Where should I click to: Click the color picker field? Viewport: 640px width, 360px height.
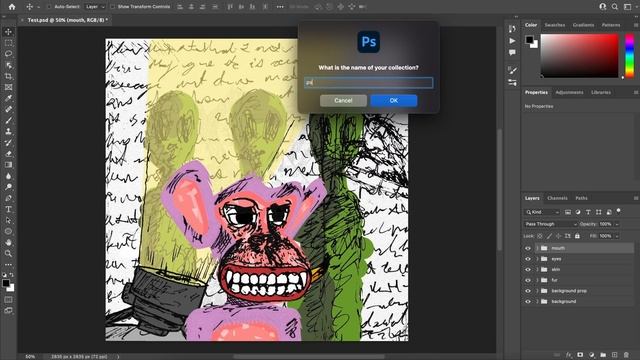click(580, 56)
